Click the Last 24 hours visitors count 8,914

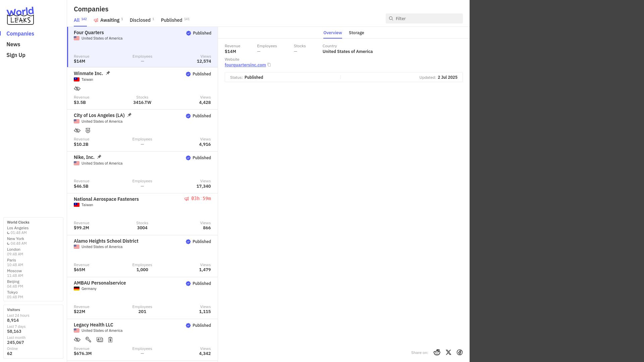(x=13, y=320)
